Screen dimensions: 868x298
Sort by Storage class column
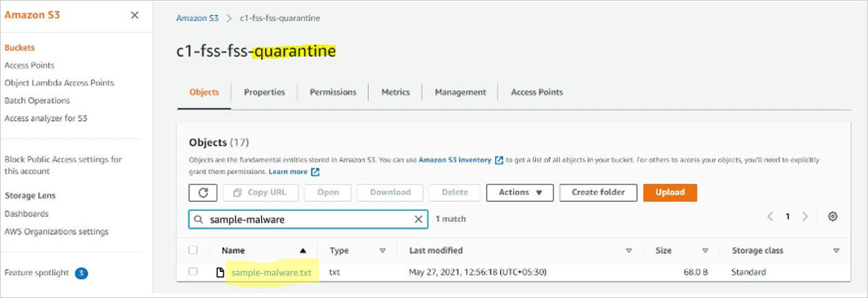click(836, 251)
